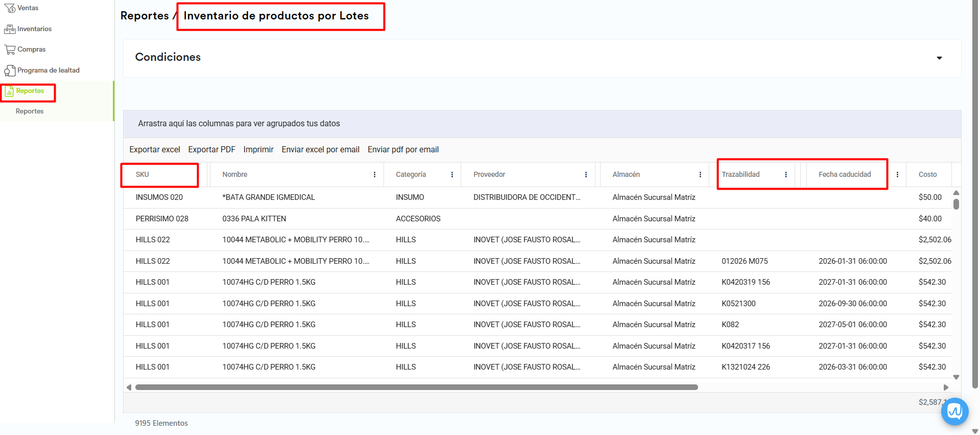This screenshot has height=435, width=980.
Task: Open Categoría column options menu
Action: (x=452, y=175)
